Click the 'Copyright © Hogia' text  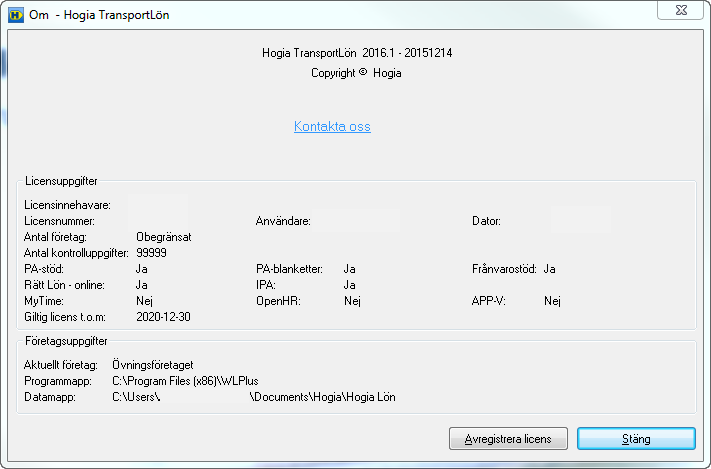[x=356, y=73]
